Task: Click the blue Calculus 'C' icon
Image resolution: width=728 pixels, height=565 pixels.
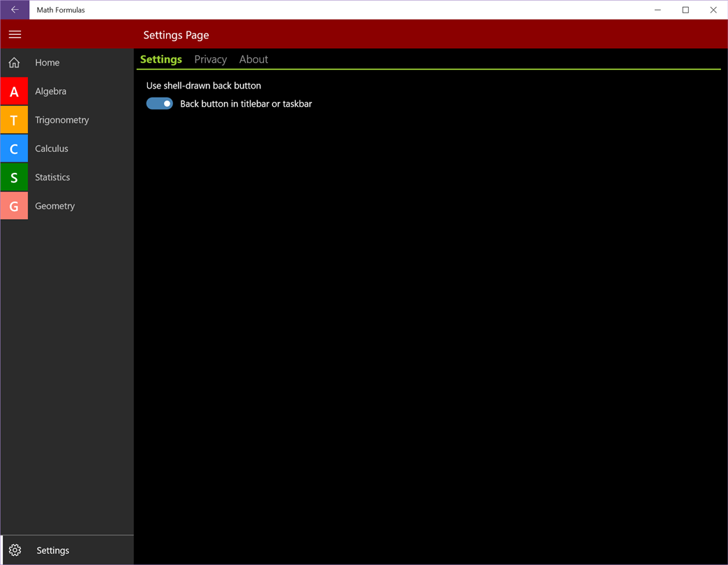Action: [15, 149]
